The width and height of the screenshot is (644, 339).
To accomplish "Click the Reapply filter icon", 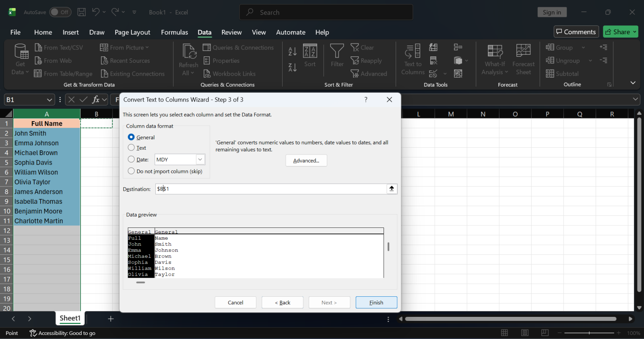I will [355, 61].
